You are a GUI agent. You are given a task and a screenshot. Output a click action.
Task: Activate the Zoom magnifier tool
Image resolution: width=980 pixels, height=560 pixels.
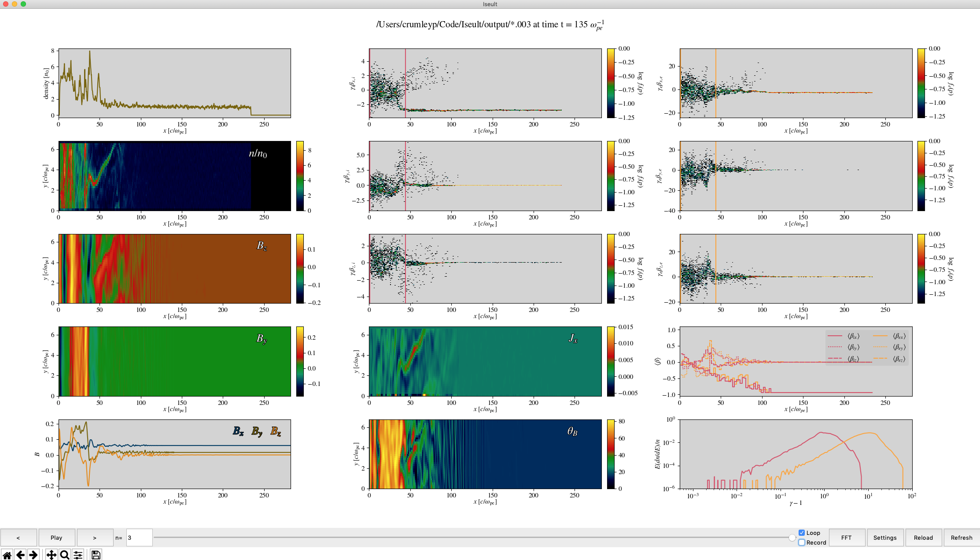coord(65,555)
